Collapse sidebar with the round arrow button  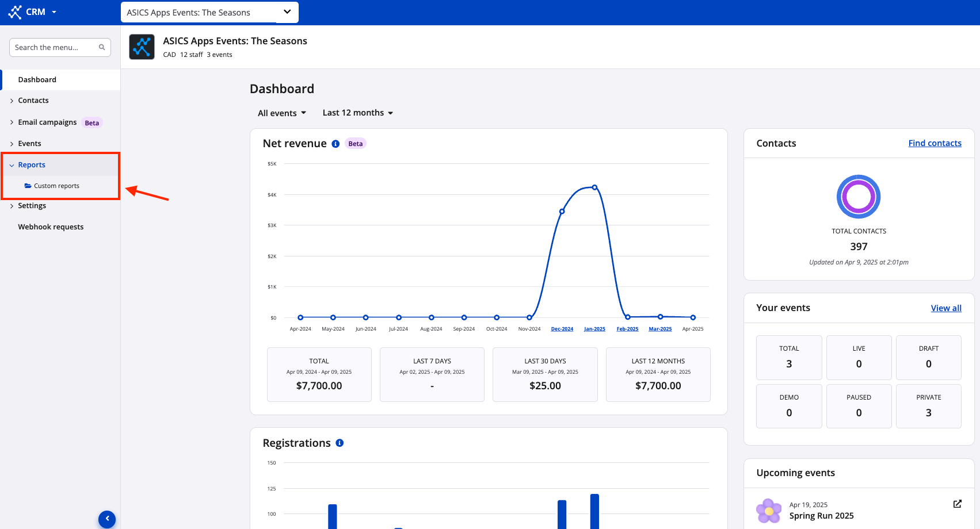point(107,519)
